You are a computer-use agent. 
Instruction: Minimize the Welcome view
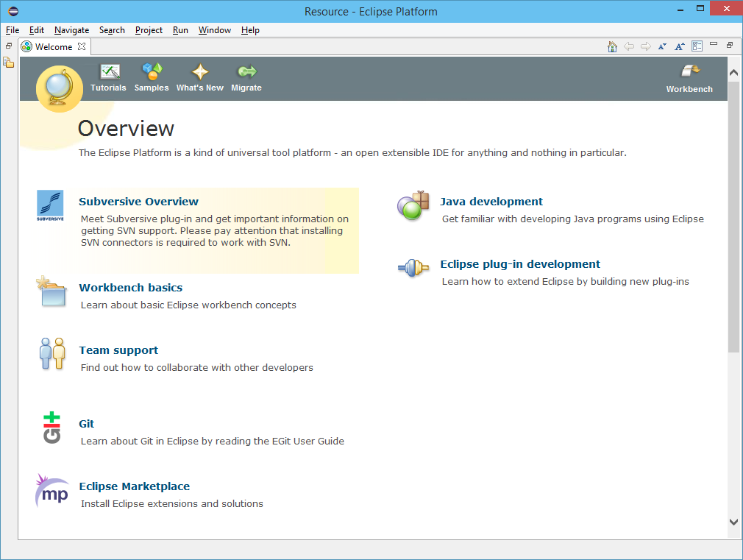[714, 44]
